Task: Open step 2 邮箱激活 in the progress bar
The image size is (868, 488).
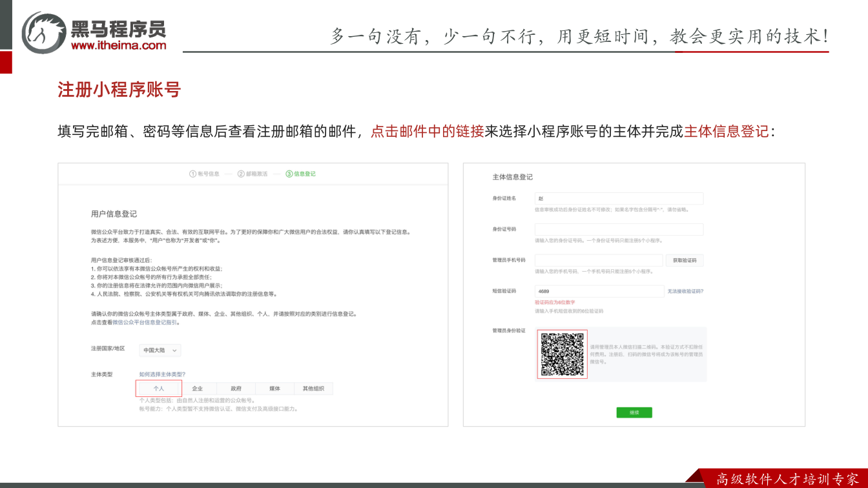Action: [252, 174]
